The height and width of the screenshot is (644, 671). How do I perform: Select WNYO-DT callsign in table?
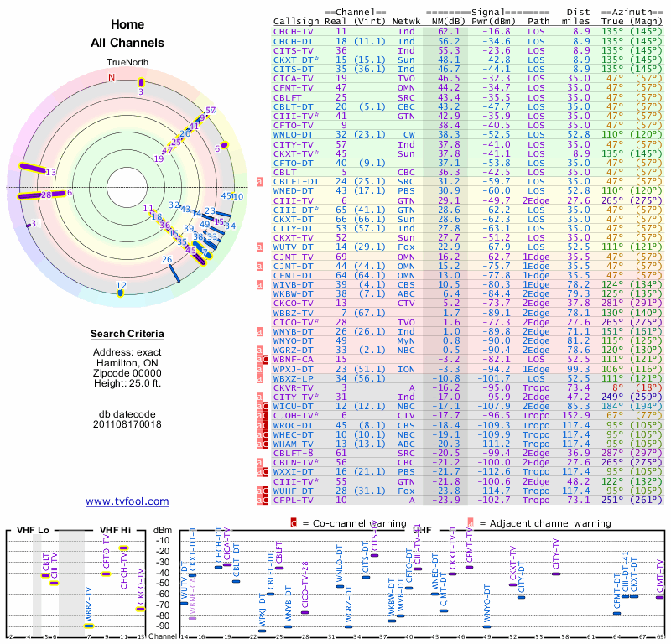(x=293, y=341)
